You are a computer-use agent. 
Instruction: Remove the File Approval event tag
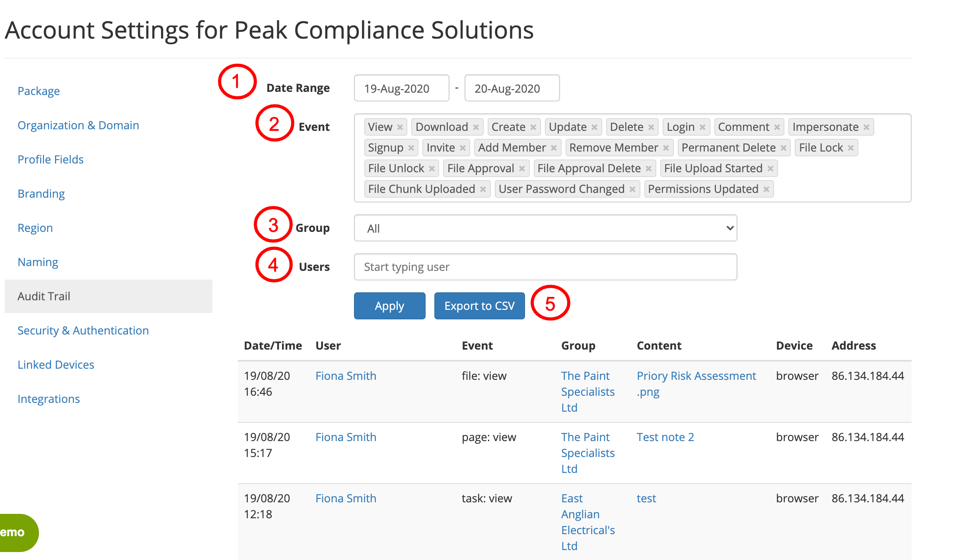[x=522, y=169]
